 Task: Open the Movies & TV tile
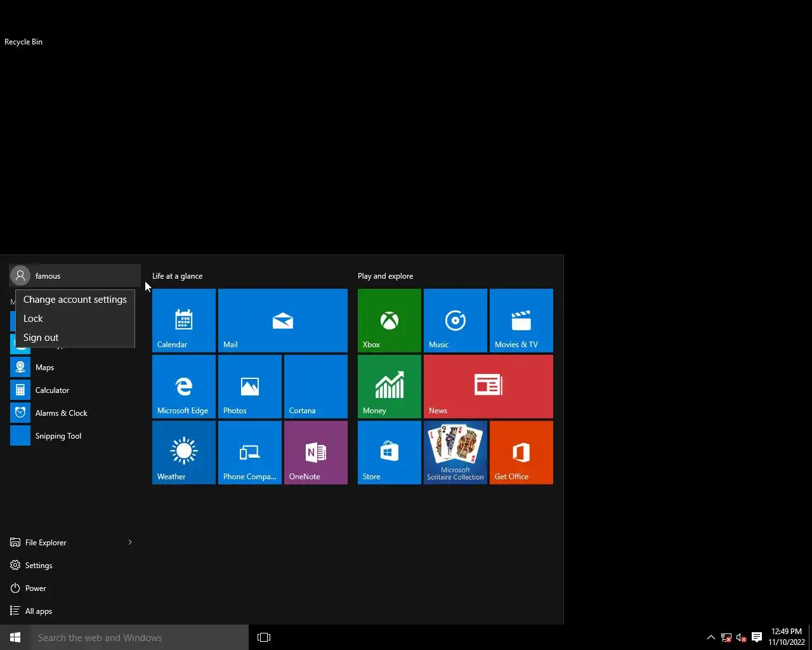coord(521,321)
